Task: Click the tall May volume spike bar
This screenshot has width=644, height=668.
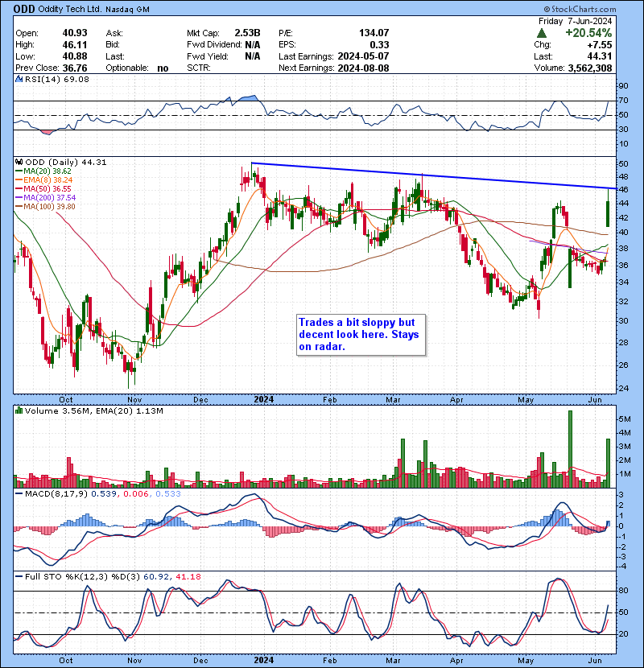Action: pyautogui.click(x=570, y=449)
